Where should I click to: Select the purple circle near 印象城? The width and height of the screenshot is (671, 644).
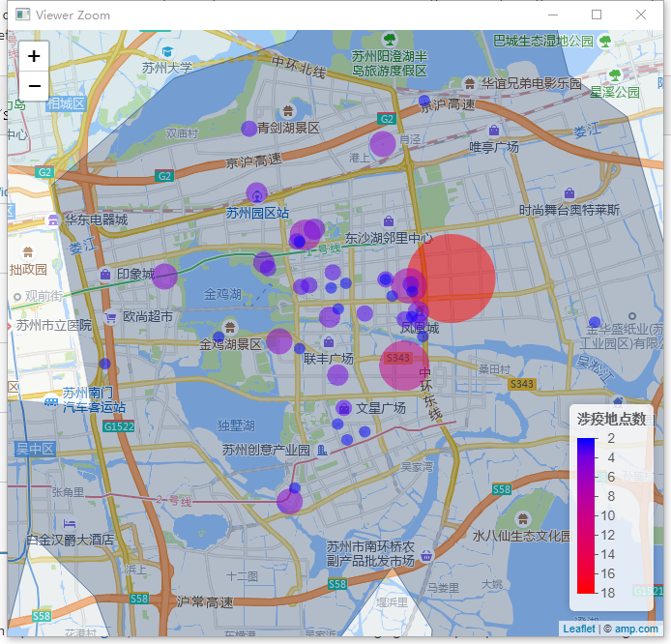(x=164, y=276)
